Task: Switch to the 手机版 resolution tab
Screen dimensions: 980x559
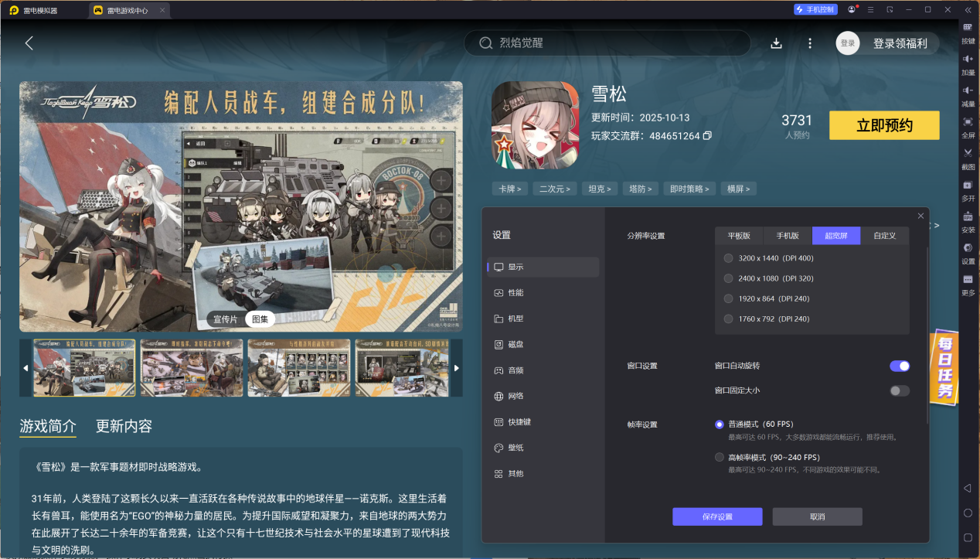Action: click(x=787, y=236)
